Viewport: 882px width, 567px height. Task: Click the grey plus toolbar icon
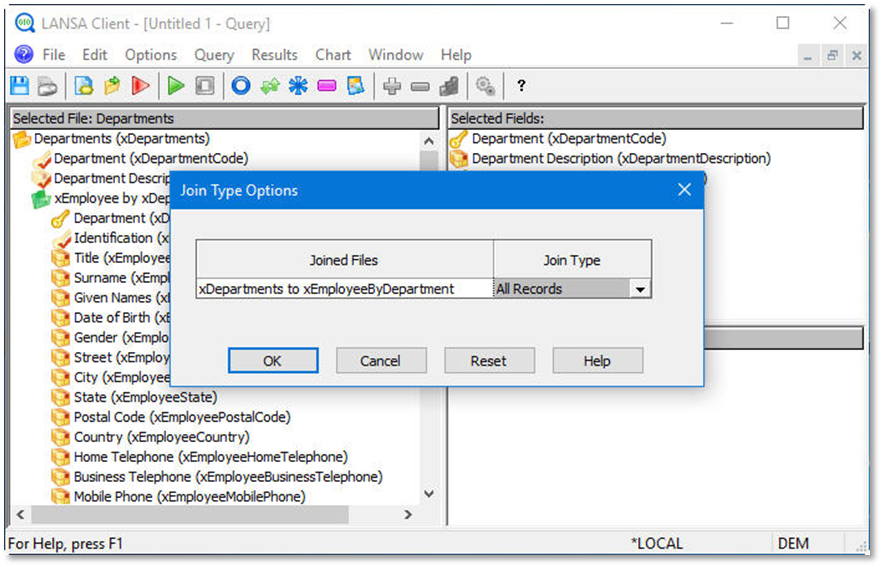pos(392,86)
